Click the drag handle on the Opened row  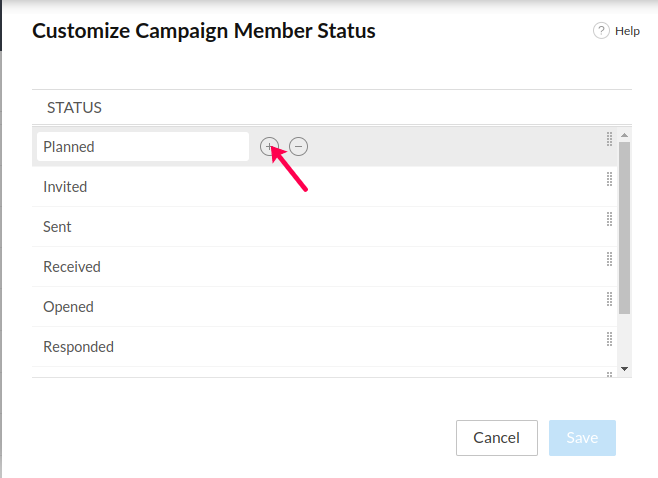[x=609, y=299]
